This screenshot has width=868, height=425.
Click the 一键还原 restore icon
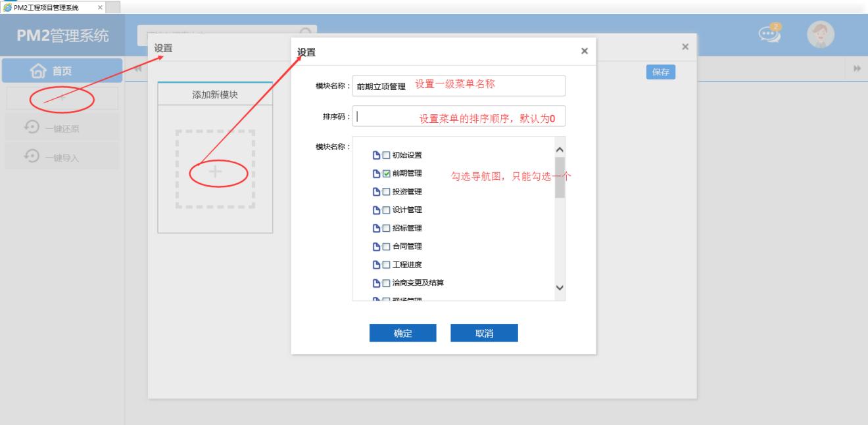(32, 127)
